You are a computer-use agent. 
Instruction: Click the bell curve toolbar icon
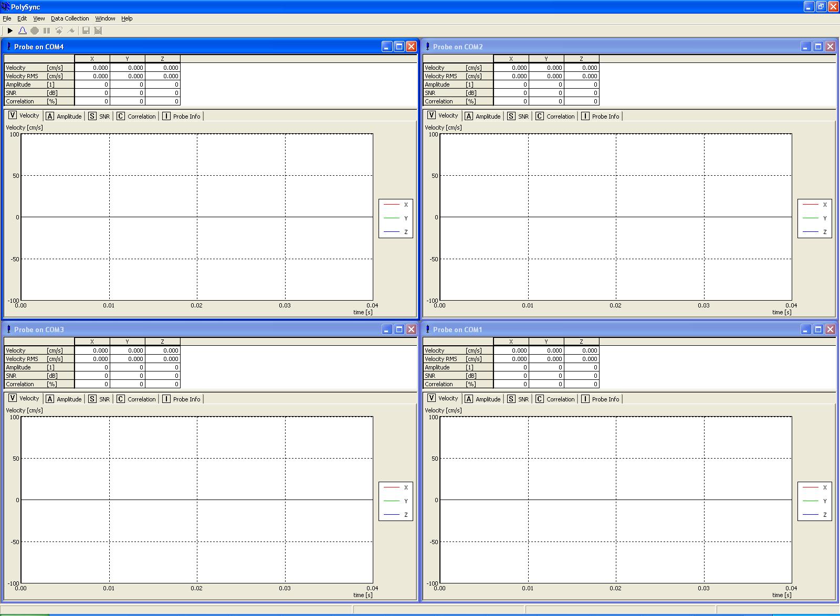pyautogui.click(x=23, y=31)
